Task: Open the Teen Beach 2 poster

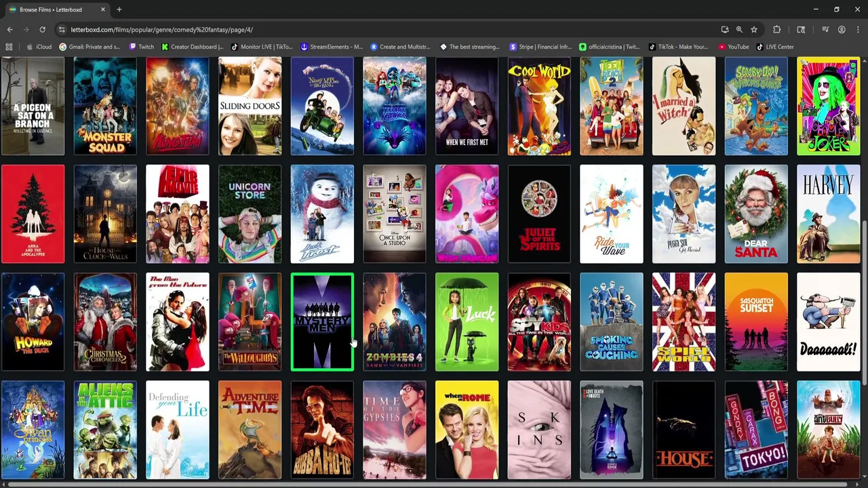Action: pos(612,106)
